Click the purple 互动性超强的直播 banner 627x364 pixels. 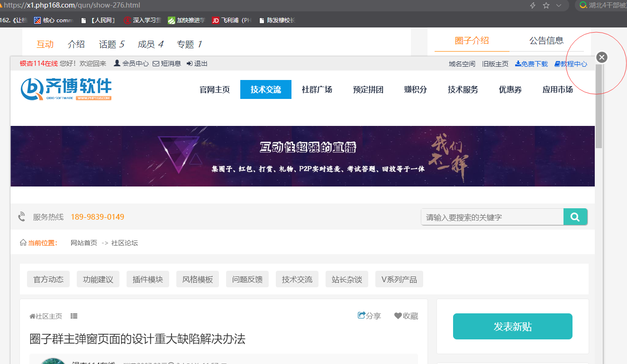(302, 156)
